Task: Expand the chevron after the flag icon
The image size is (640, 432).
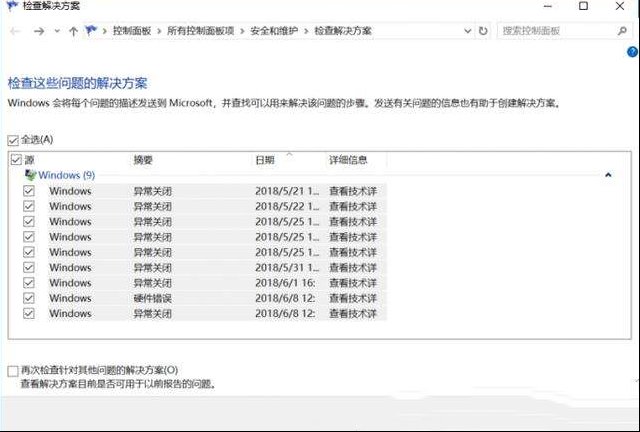Action: click(x=104, y=31)
